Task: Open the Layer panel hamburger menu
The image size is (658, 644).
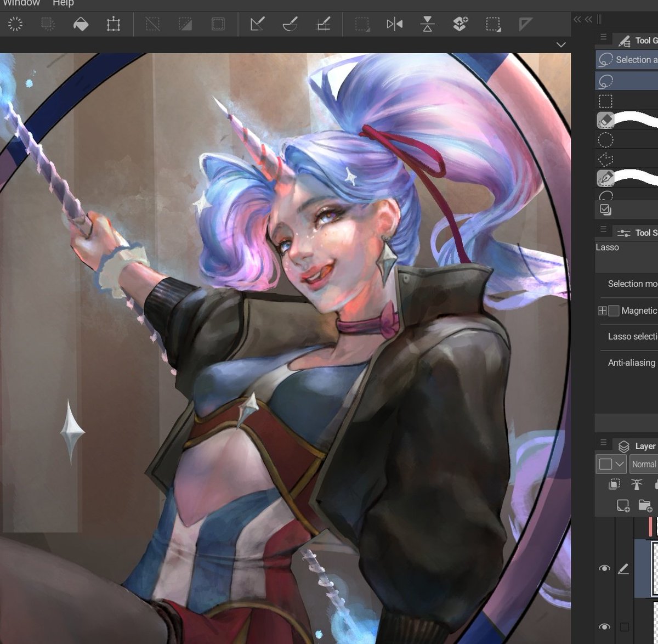Action: pos(603,443)
